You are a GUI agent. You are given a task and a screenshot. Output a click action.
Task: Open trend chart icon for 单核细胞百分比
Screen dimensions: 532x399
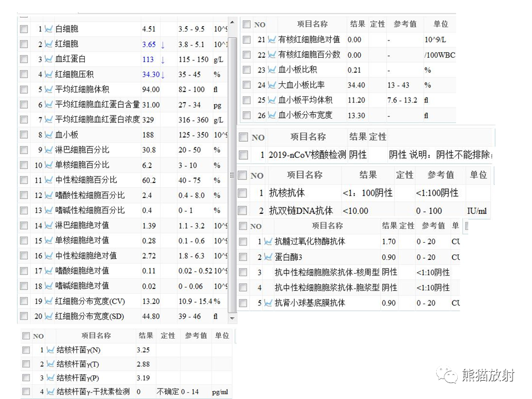49,165
